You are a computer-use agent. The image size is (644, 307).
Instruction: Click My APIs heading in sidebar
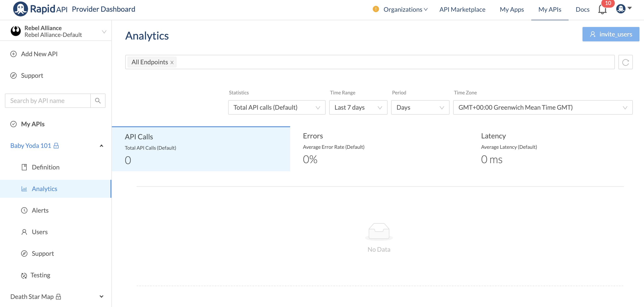point(33,124)
